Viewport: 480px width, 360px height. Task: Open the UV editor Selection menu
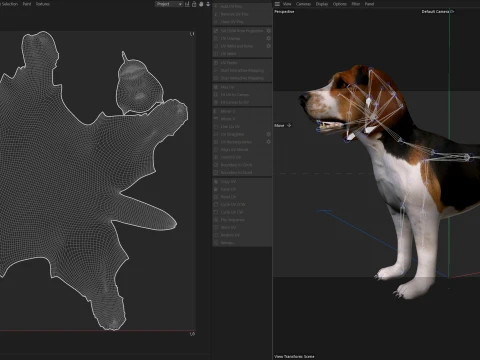9,4
